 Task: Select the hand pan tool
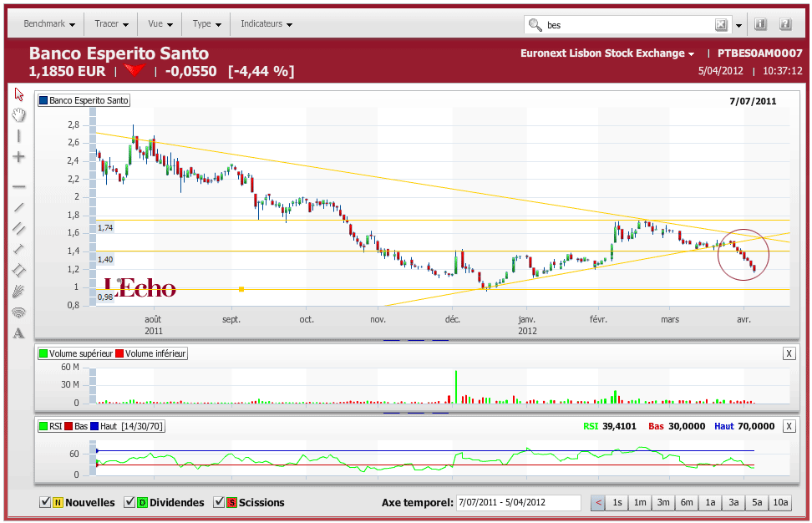(x=19, y=115)
